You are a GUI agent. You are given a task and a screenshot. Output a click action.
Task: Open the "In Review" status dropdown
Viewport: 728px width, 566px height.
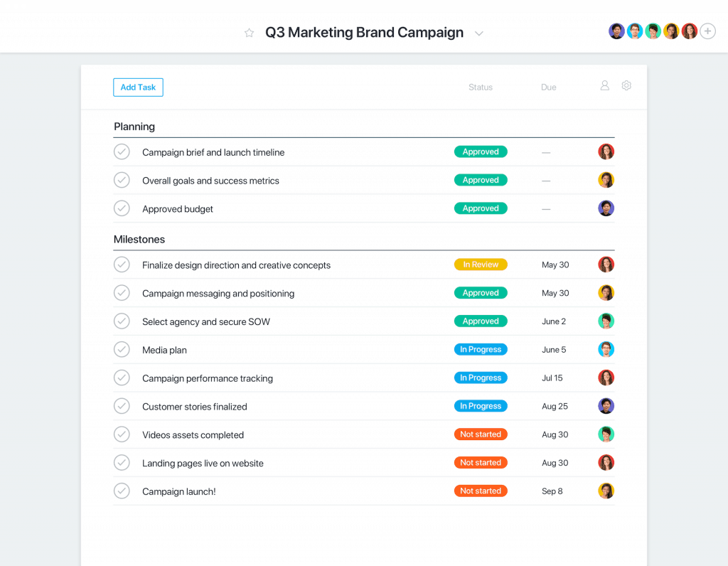click(481, 264)
